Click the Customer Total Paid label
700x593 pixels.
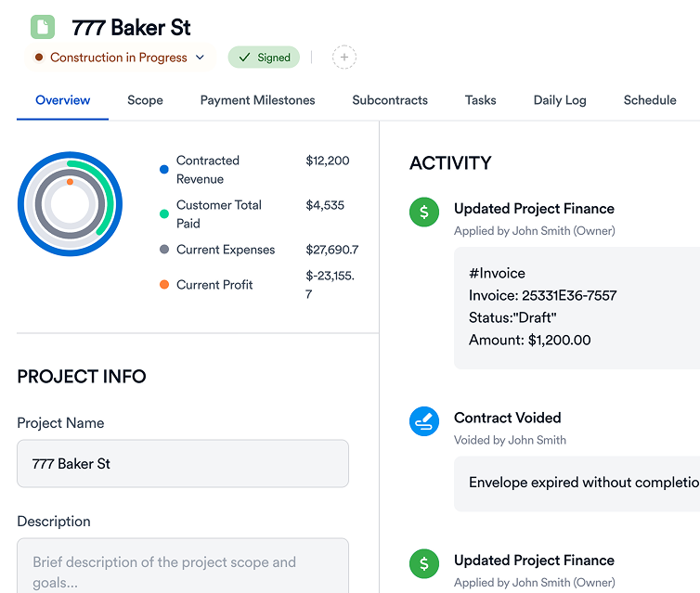[x=219, y=214]
